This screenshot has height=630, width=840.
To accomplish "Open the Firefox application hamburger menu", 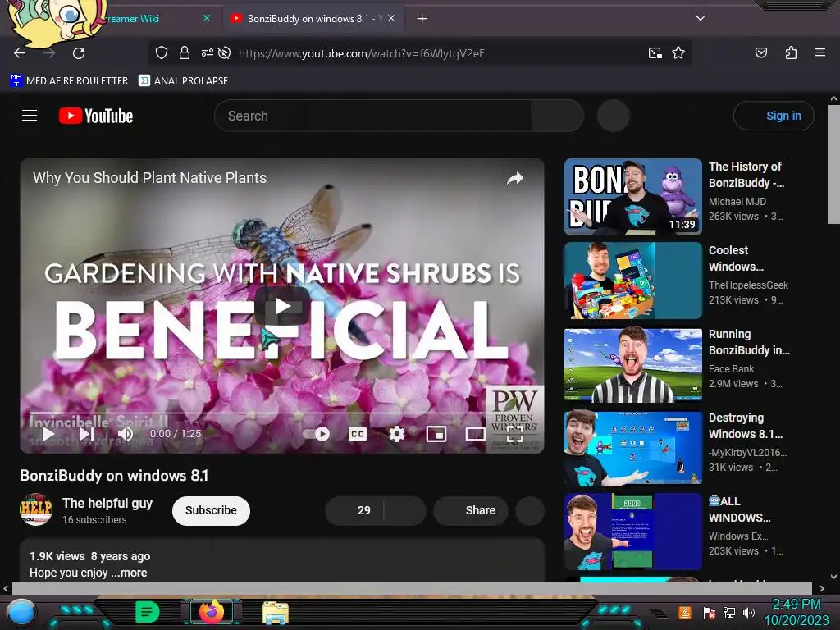I will tap(820, 52).
